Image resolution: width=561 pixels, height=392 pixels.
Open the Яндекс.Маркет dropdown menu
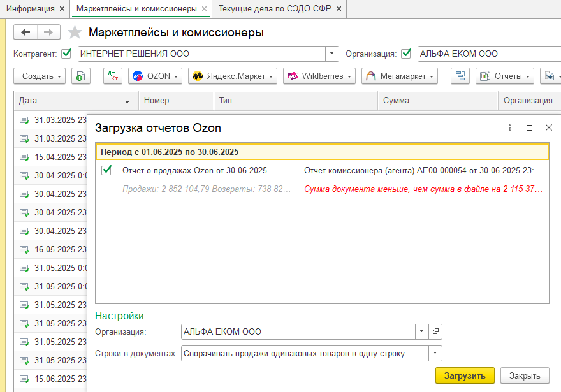pos(233,76)
